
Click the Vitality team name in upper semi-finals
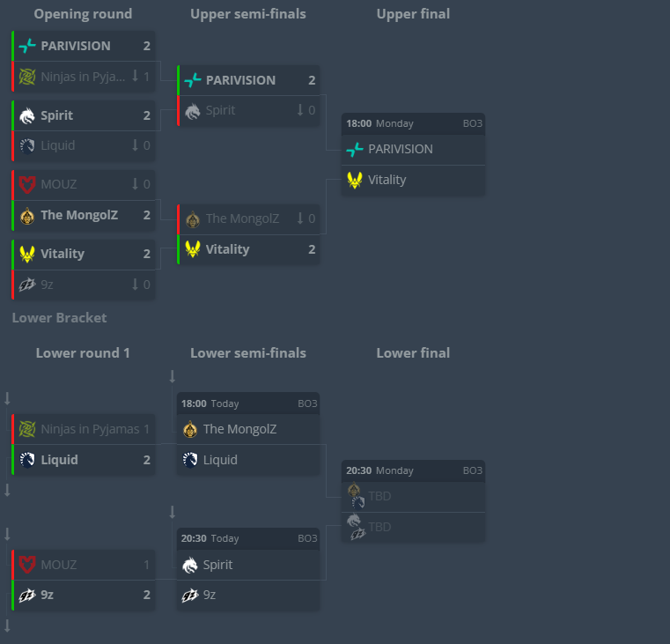(227, 249)
